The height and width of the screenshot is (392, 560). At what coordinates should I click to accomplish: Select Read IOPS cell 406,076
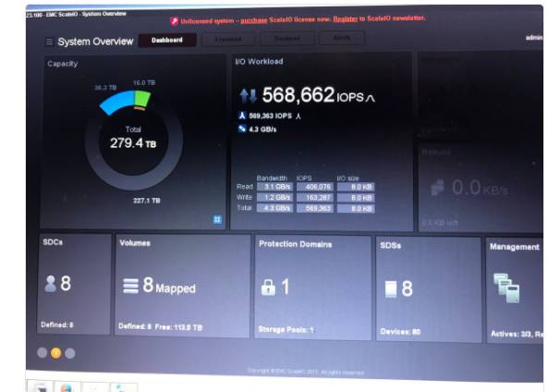[314, 187]
